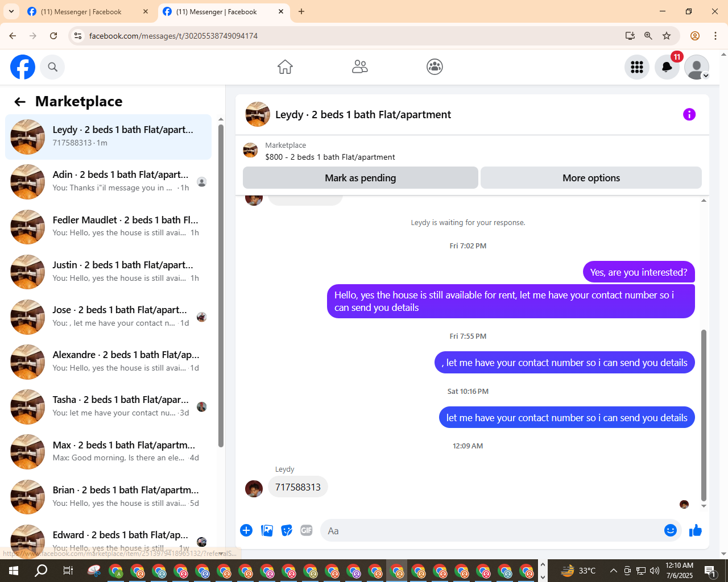Click the install app icon in address bar
The height and width of the screenshot is (582, 728).
click(x=630, y=36)
